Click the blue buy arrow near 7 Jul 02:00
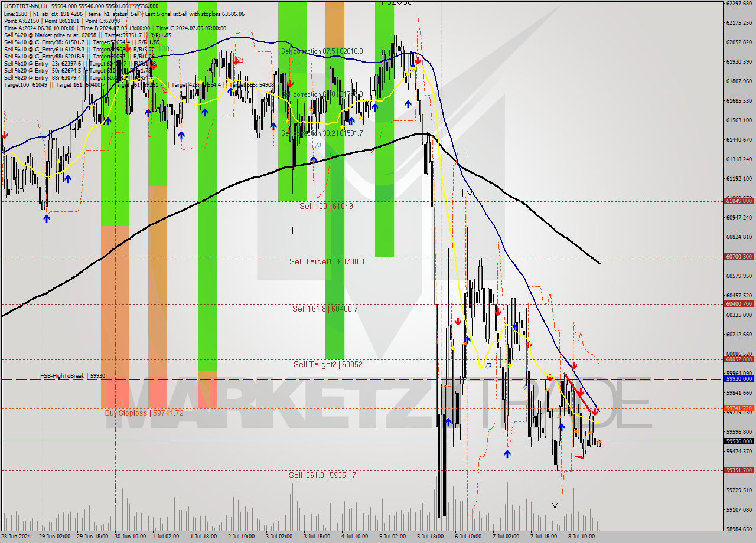Screen dimensions: 756x543 coord(507,453)
